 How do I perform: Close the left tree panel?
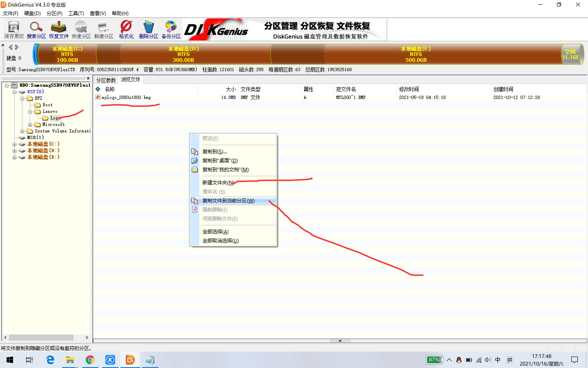[x=88, y=78]
